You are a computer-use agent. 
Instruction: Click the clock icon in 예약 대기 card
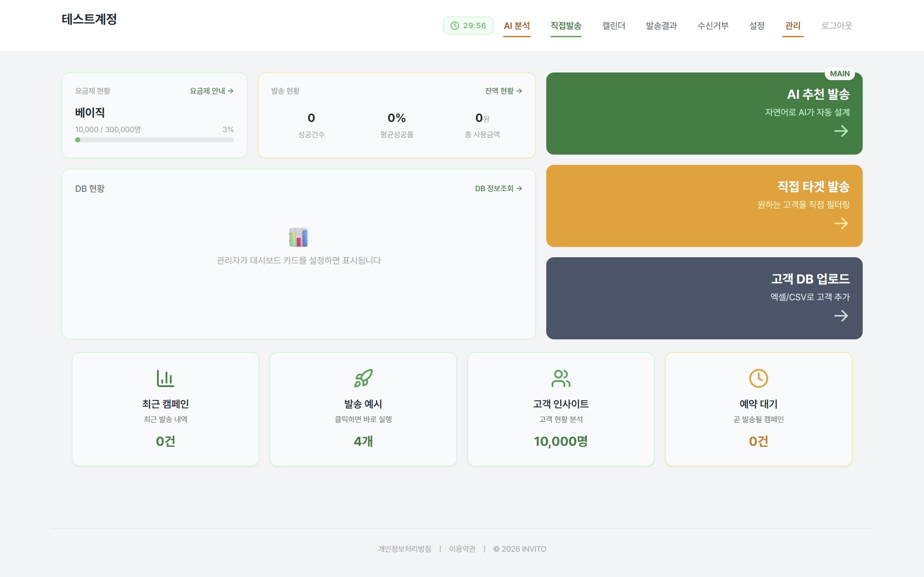click(x=758, y=378)
